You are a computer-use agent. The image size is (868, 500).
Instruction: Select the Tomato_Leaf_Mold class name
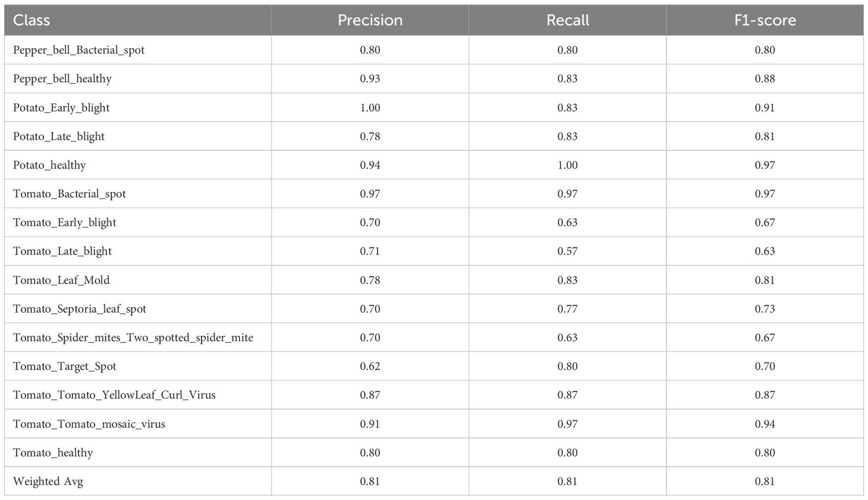(61, 280)
